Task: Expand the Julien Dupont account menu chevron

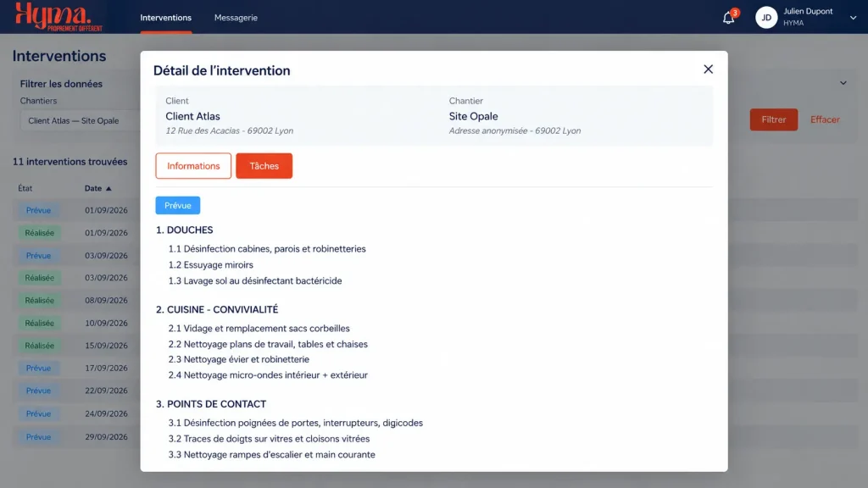Action: pyautogui.click(x=853, y=18)
